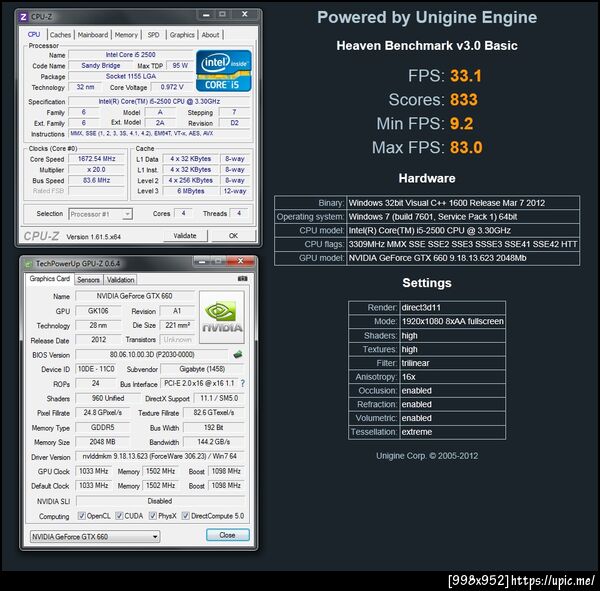Click the OK button in CPU-Z
600x591 pixels.
point(233,236)
